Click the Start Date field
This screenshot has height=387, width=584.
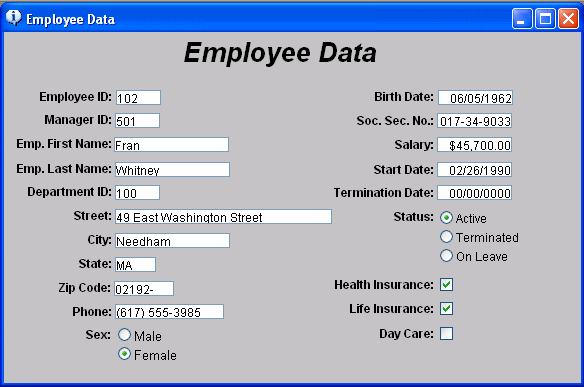[x=474, y=170]
